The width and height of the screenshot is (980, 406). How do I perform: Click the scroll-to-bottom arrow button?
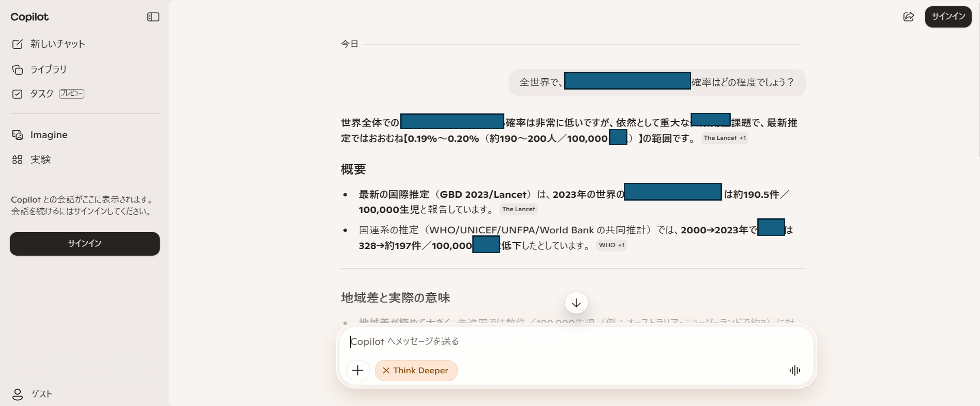point(576,303)
